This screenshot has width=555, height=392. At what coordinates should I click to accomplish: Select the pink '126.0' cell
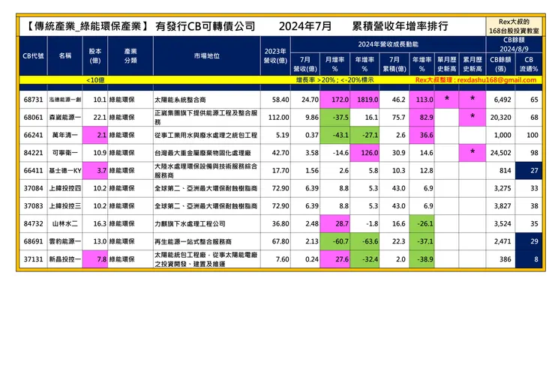[x=364, y=153]
